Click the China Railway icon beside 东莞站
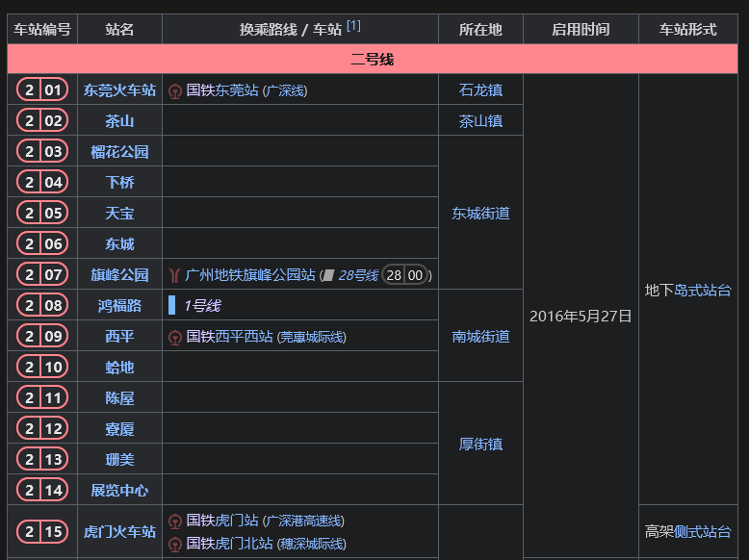This screenshot has width=749, height=560. point(175,90)
